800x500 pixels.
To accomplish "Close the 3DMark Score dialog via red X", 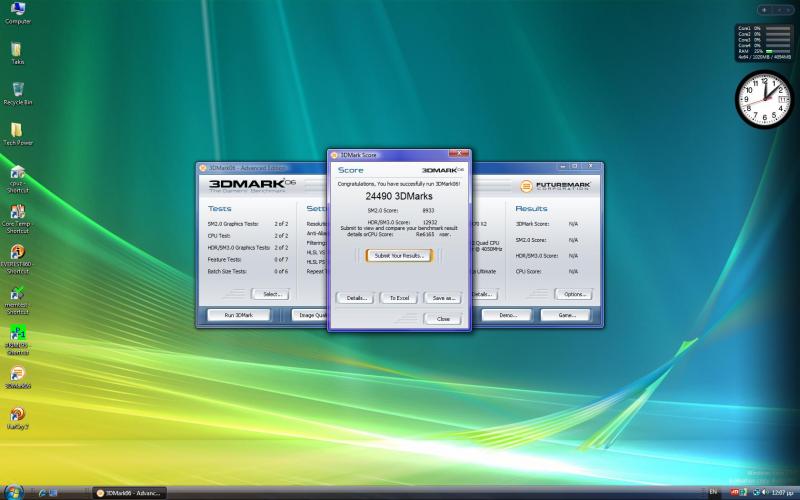I will (459, 154).
